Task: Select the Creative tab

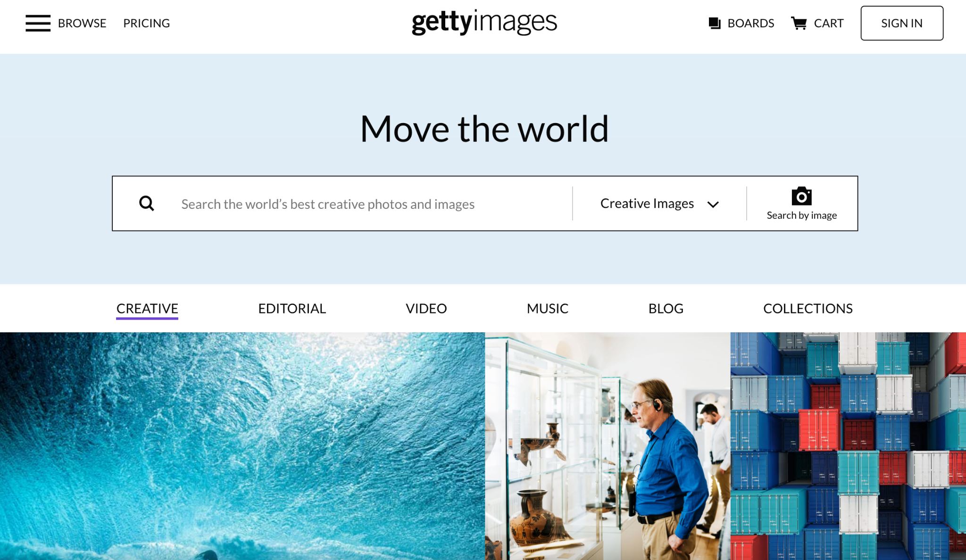Action: point(147,309)
